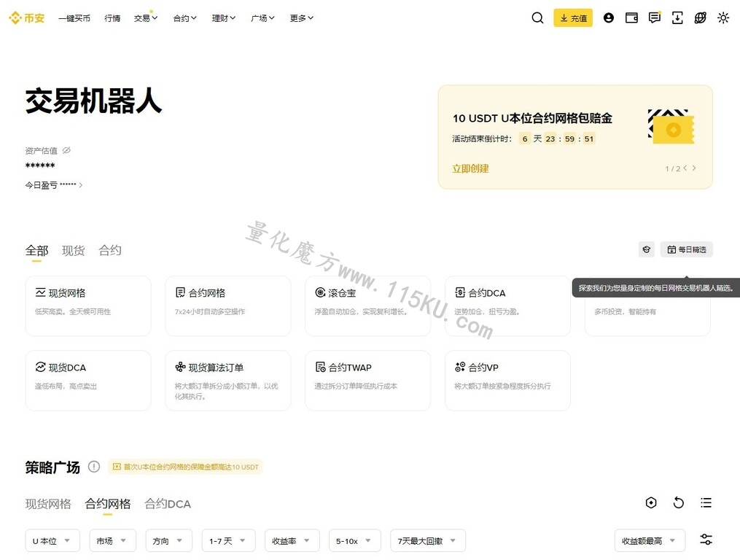Open the app download icon

pos(677,18)
